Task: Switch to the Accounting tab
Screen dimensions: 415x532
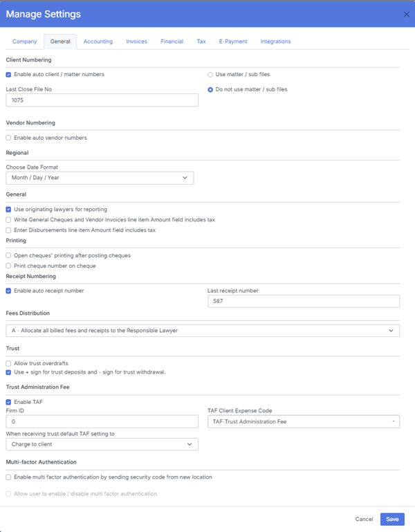Action: click(98, 42)
